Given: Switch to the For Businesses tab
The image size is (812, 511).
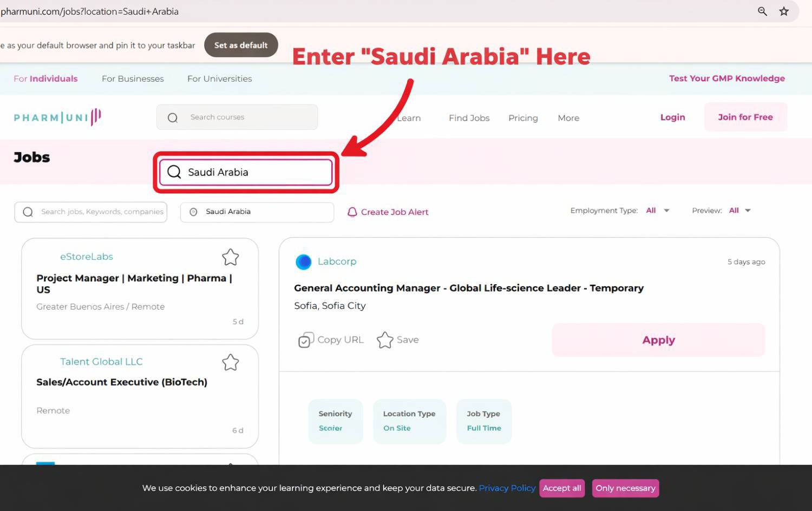Looking at the screenshot, I should [133, 78].
